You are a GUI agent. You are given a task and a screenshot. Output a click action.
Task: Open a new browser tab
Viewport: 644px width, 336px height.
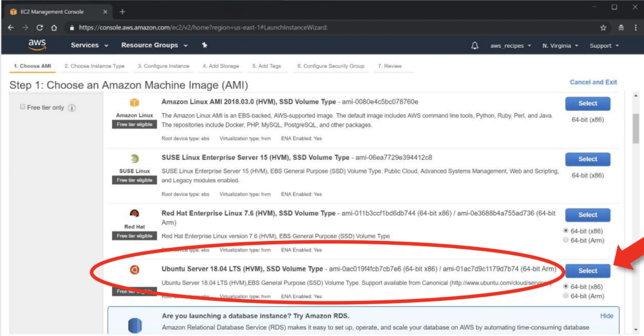tap(122, 11)
